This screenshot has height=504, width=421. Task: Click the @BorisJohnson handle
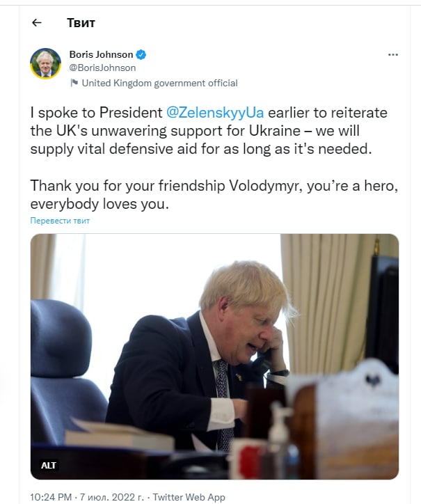click(x=102, y=68)
